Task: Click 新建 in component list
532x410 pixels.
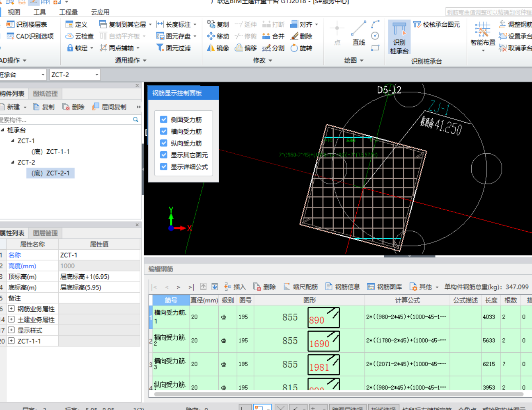Action: point(13,107)
